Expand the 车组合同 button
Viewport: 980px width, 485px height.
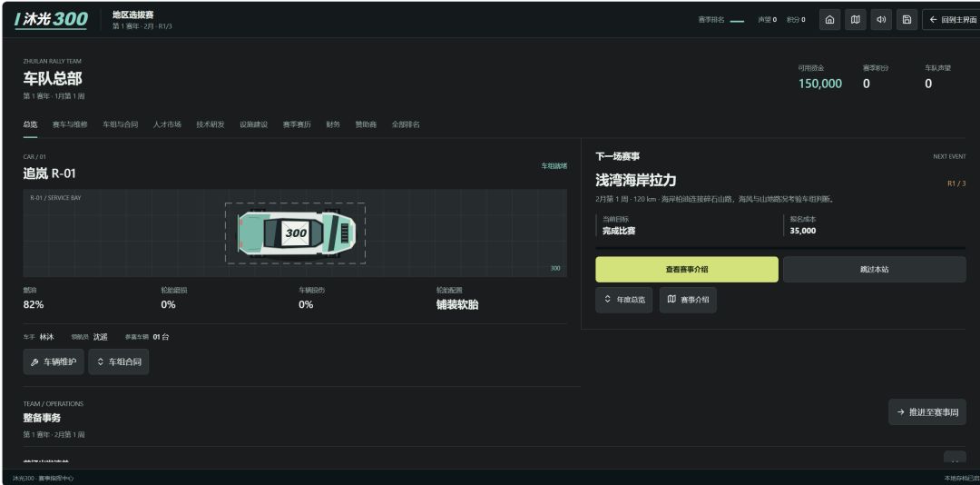point(119,361)
